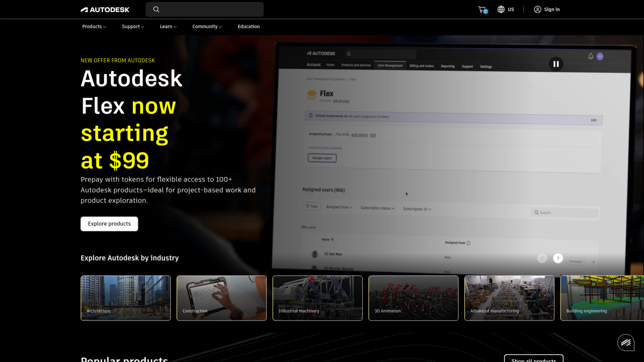Open the Advanced manufacturing card

click(510, 298)
